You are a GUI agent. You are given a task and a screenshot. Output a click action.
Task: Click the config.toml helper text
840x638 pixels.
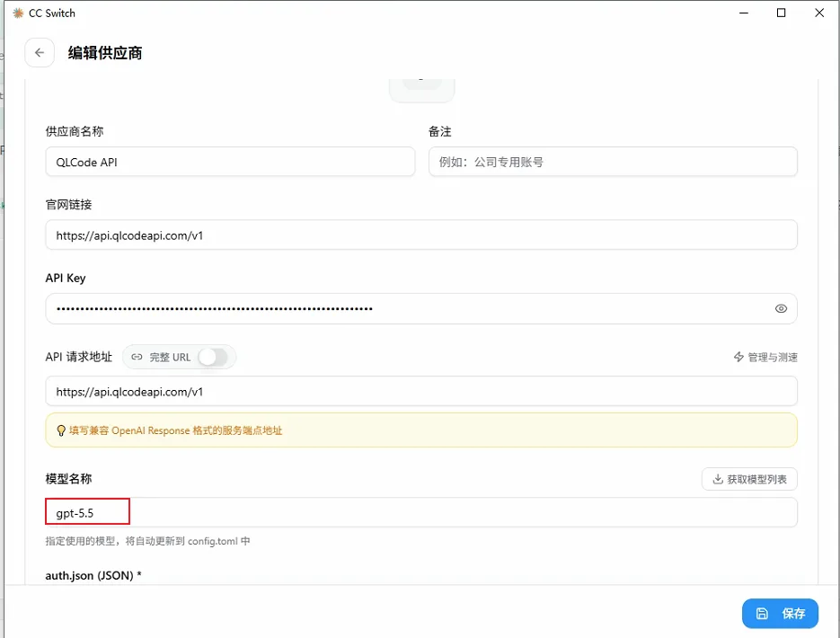[x=148, y=541]
